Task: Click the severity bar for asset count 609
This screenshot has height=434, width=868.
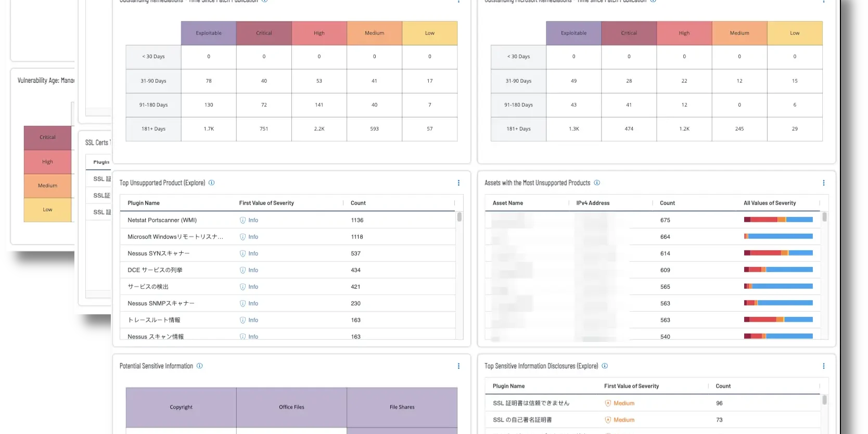Action: pyautogui.click(x=778, y=270)
